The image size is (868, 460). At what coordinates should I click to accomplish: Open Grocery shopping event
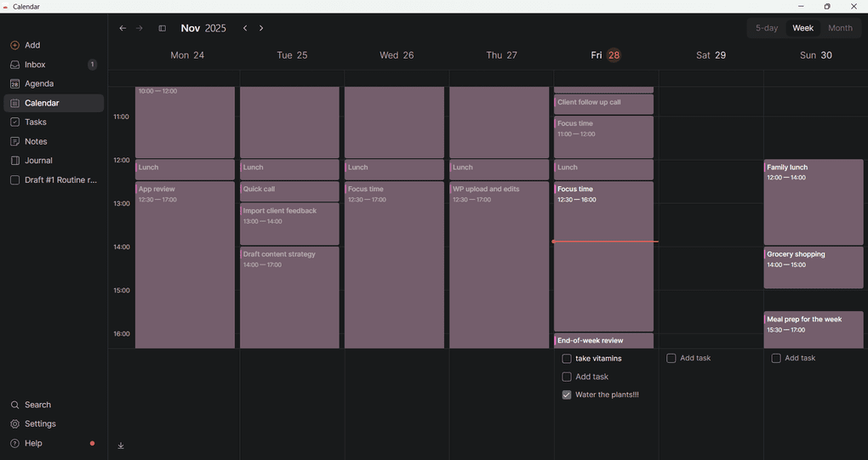tap(814, 268)
